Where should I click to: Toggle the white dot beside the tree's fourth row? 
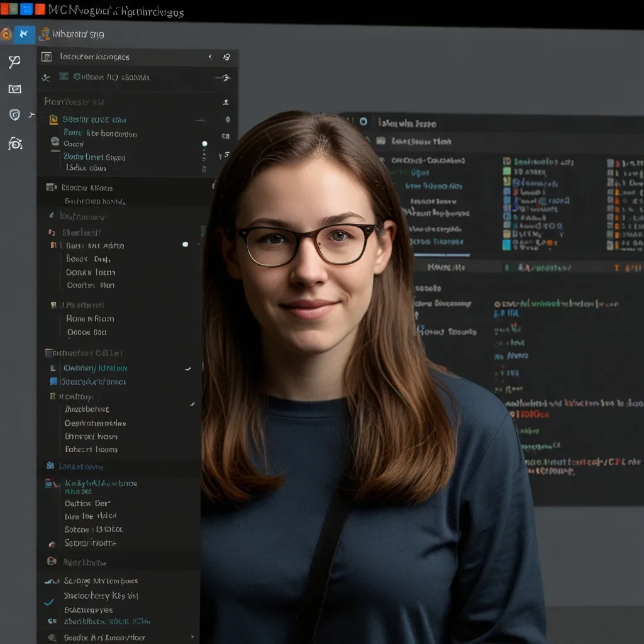[204, 144]
